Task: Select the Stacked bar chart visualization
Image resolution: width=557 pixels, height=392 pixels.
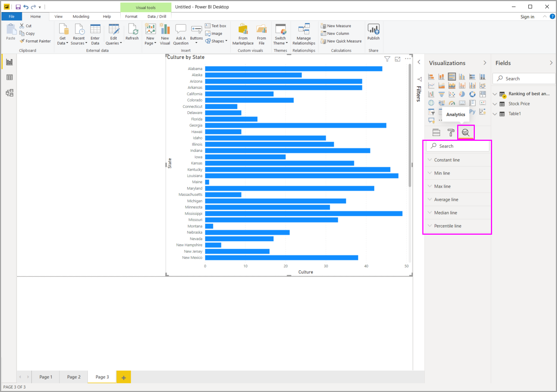Action: (431, 77)
